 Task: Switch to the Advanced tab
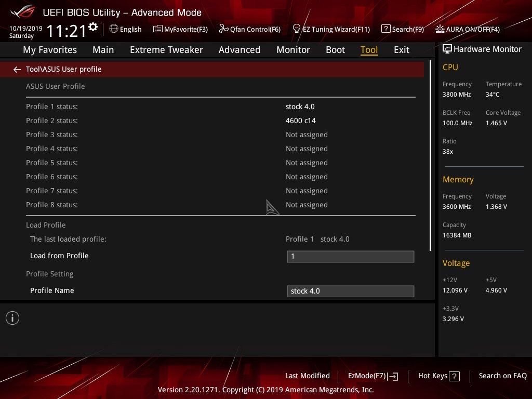pyautogui.click(x=240, y=50)
